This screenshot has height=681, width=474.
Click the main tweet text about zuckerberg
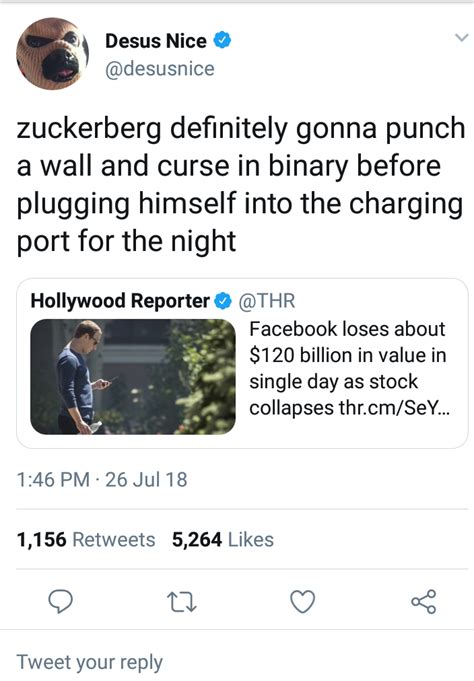click(x=240, y=185)
